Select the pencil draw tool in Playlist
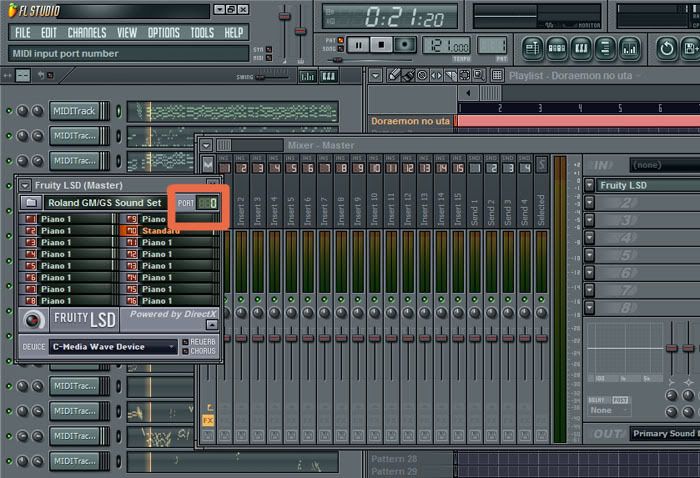Screen dimensions: 700x478 (x=394, y=75)
